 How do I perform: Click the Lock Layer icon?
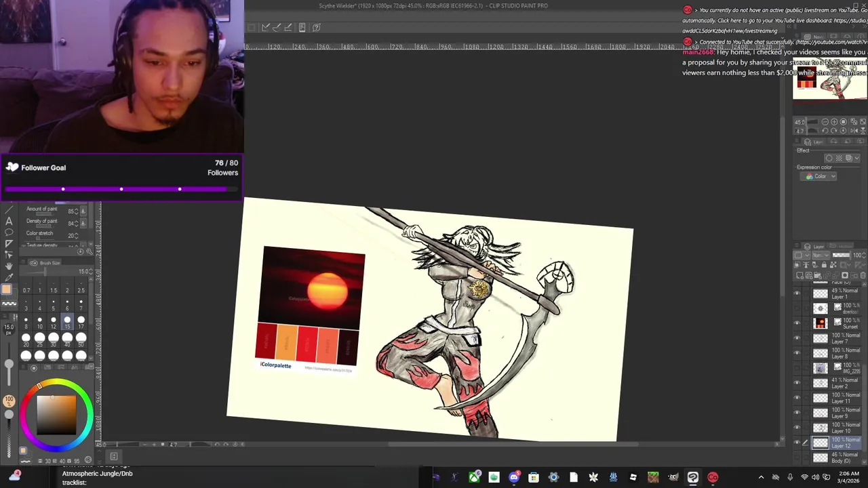825,265
